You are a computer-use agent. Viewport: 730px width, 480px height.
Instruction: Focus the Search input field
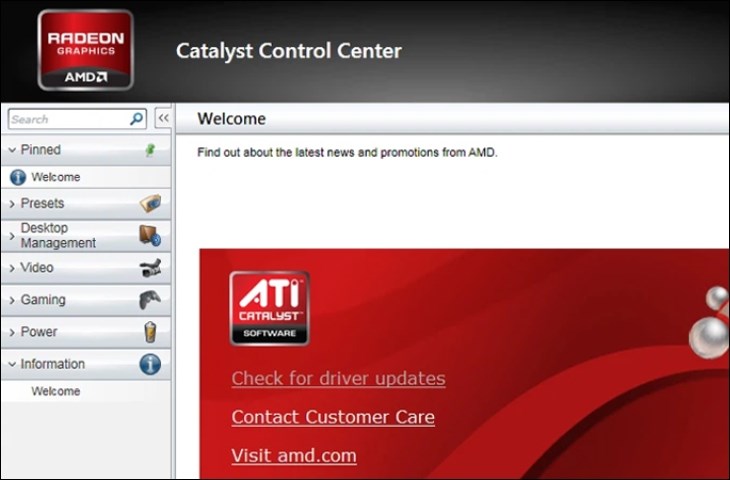(77, 119)
